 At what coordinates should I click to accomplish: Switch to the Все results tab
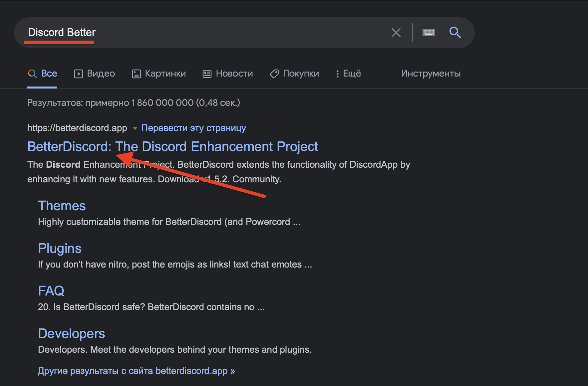pos(49,74)
